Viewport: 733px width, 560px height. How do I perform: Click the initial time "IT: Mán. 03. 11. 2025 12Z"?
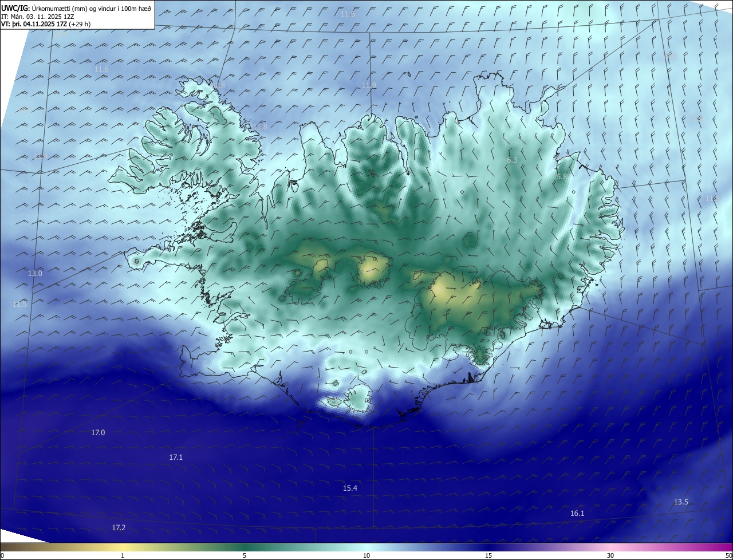pos(38,17)
